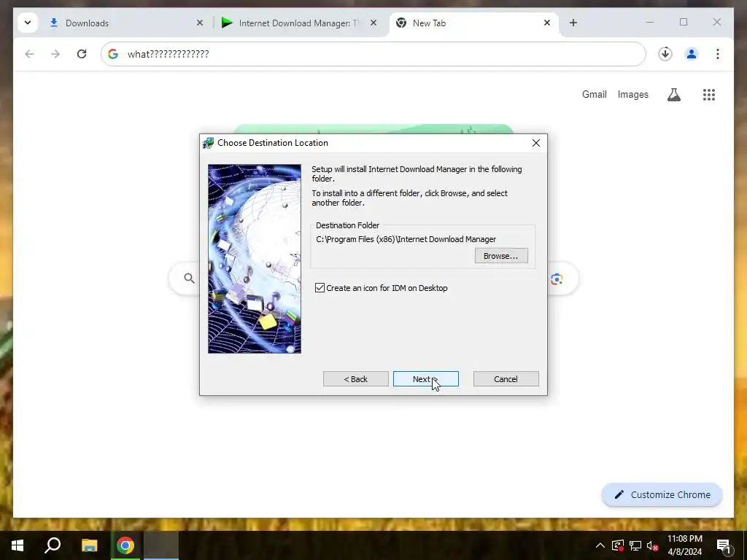Open Windows taskbar search
The height and width of the screenshot is (560, 747).
(53, 545)
